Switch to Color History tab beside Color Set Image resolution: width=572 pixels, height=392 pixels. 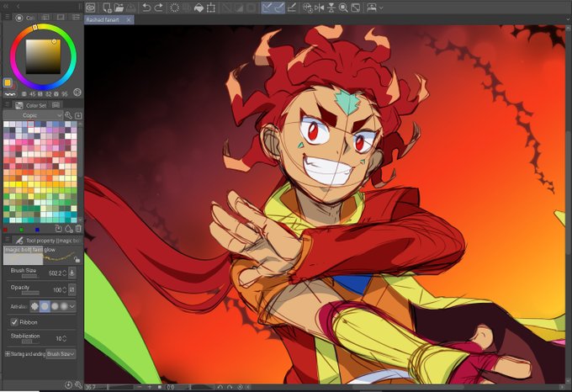(56, 105)
